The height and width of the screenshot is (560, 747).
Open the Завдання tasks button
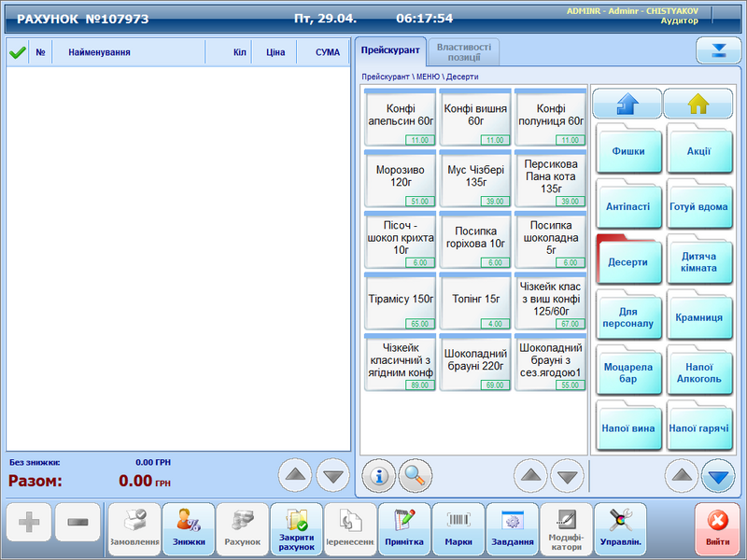(513, 529)
